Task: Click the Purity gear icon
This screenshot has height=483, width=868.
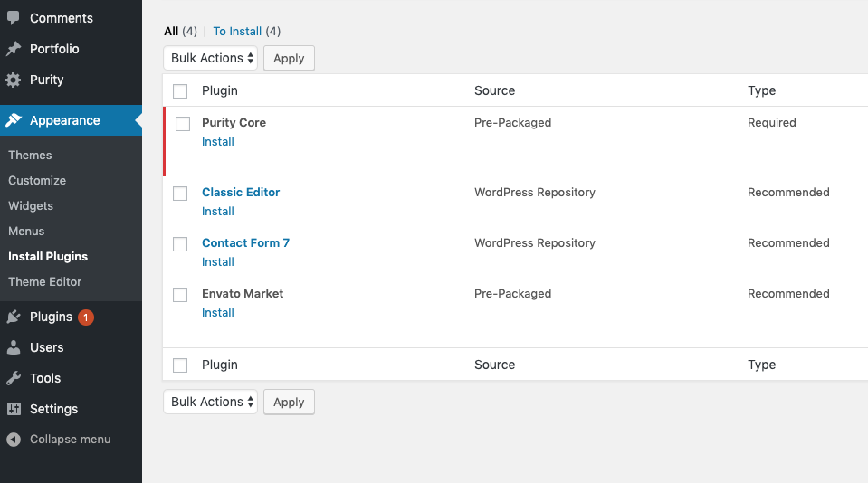Action: click(14, 80)
